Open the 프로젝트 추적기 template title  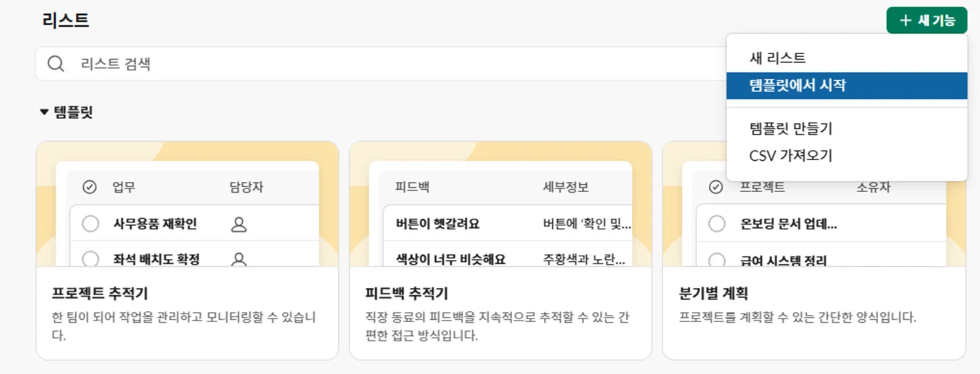tap(100, 293)
